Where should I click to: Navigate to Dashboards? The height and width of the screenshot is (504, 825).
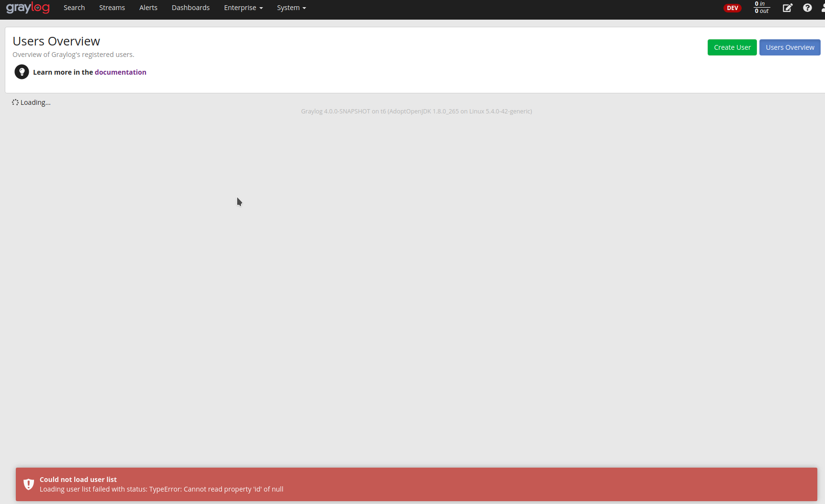tap(191, 8)
